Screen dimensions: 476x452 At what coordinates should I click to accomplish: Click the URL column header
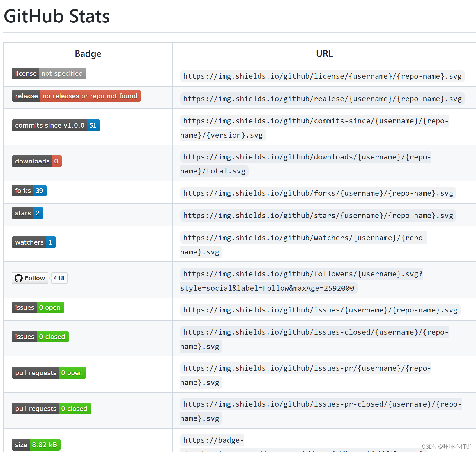click(x=324, y=54)
